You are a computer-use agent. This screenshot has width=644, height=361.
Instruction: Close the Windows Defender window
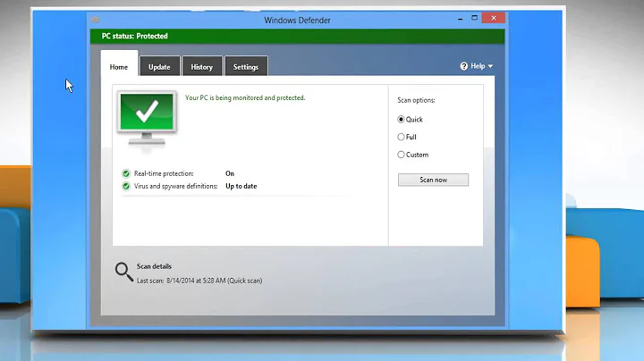[x=493, y=18]
